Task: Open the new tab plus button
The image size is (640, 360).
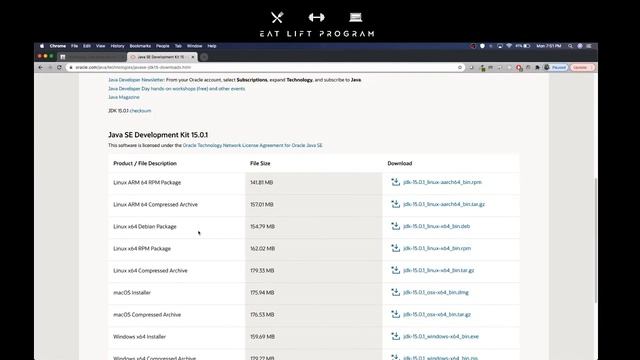Action: pyautogui.click(x=204, y=57)
